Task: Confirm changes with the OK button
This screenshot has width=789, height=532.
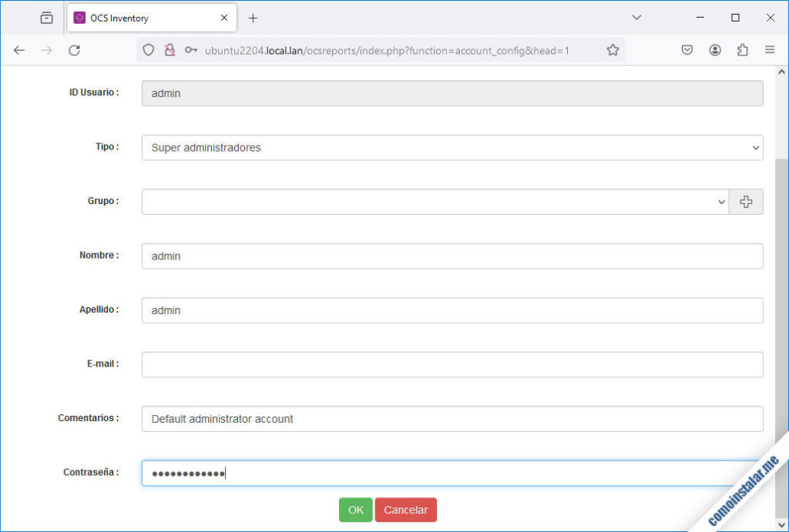Action: point(356,510)
